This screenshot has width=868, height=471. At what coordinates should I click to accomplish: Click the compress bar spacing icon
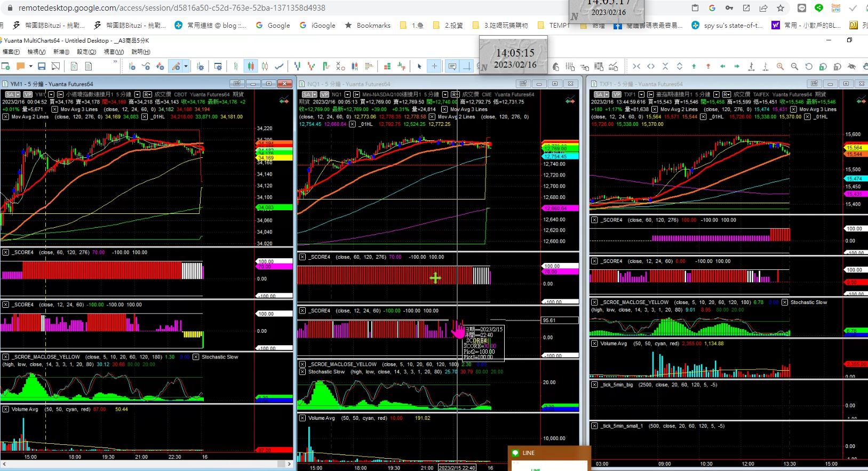(636, 66)
